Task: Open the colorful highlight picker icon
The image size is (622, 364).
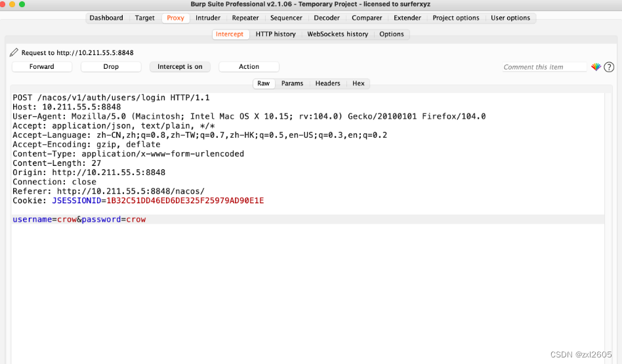Action: coord(596,67)
